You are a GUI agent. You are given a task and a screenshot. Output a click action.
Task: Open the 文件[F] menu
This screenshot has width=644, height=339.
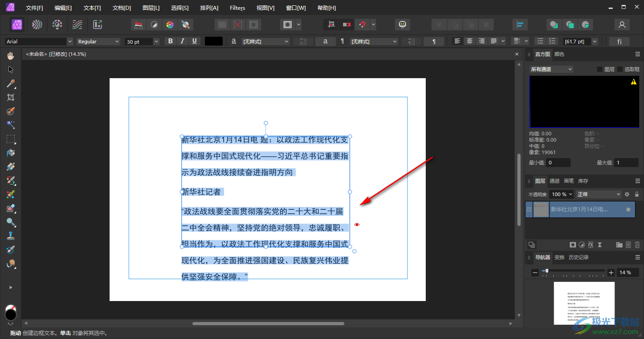pyautogui.click(x=34, y=8)
